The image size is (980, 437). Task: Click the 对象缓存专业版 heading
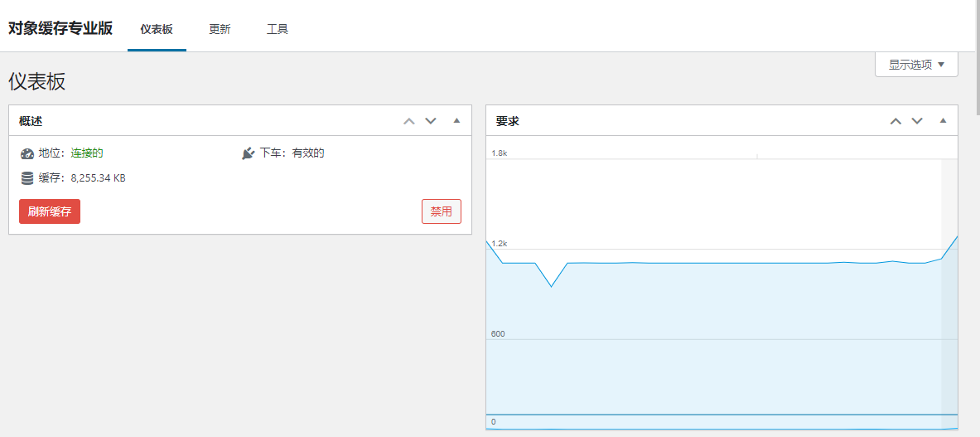coord(60,28)
